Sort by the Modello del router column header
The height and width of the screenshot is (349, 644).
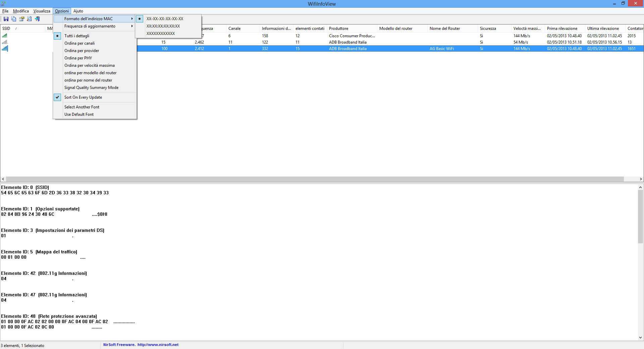pyautogui.click(x=402, y=29)
